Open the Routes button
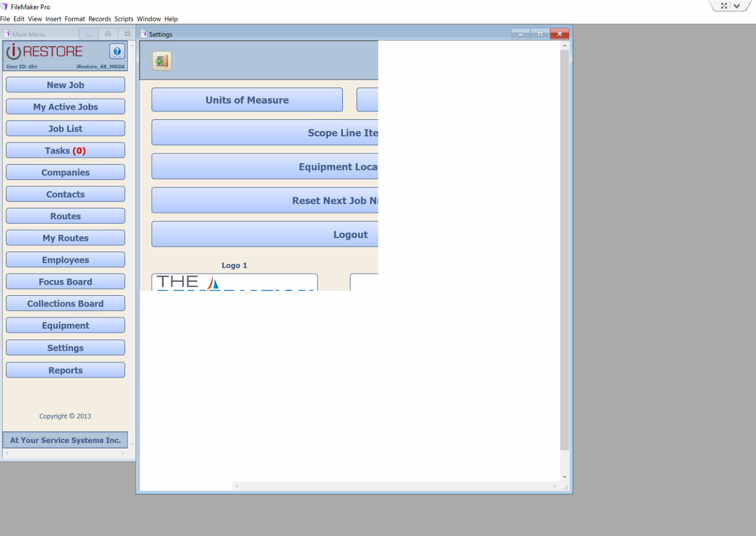 [65, 216]
